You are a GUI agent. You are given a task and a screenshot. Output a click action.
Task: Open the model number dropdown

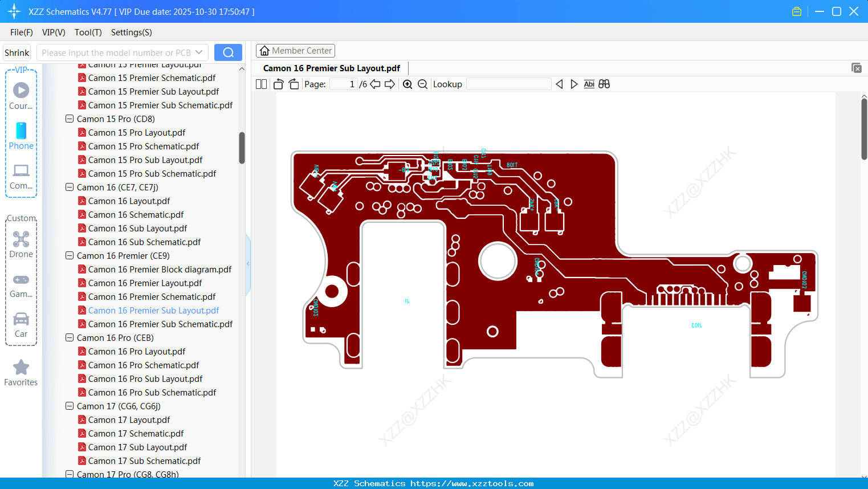click(x=199, y=52)
